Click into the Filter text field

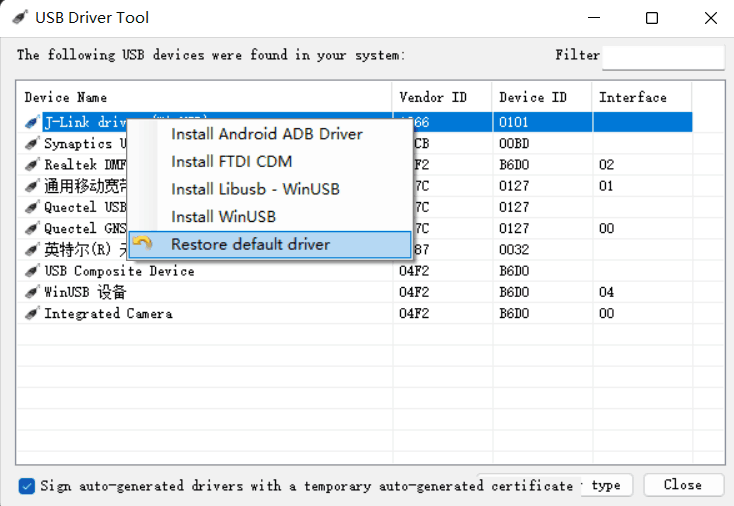pyautogui.click(x=662, y=56)
